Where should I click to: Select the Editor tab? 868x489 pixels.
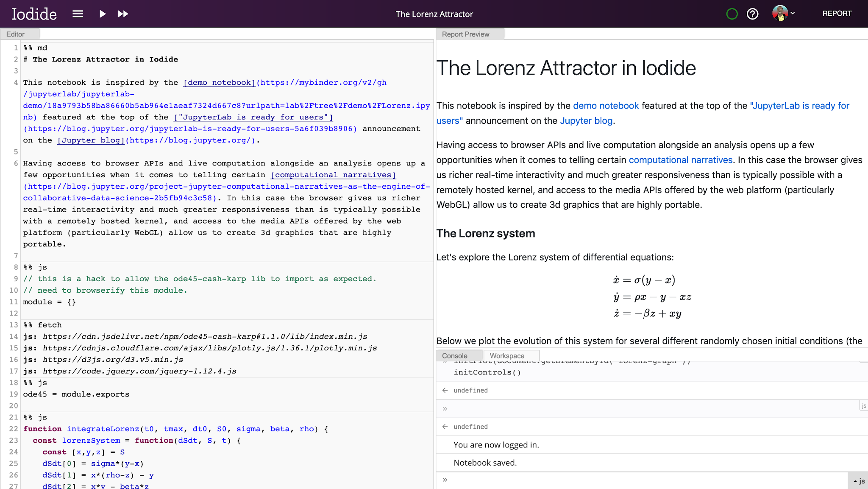click(20, 34)
